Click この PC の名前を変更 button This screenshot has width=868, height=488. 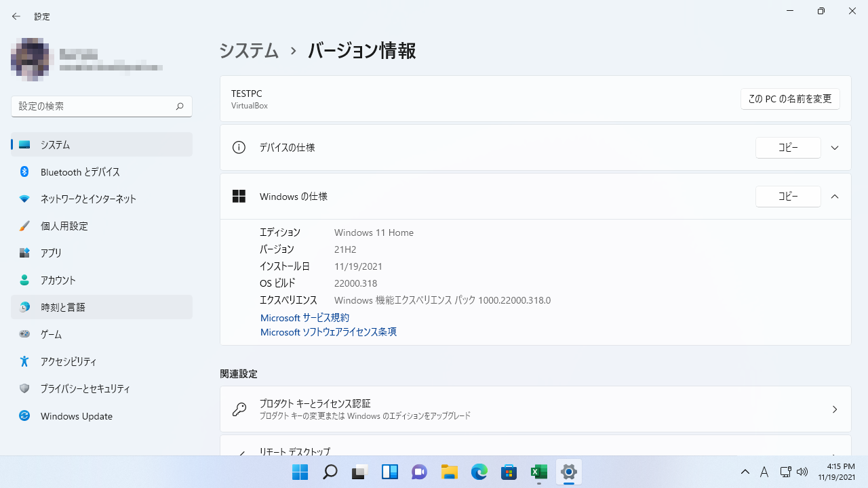click(790, 99)
